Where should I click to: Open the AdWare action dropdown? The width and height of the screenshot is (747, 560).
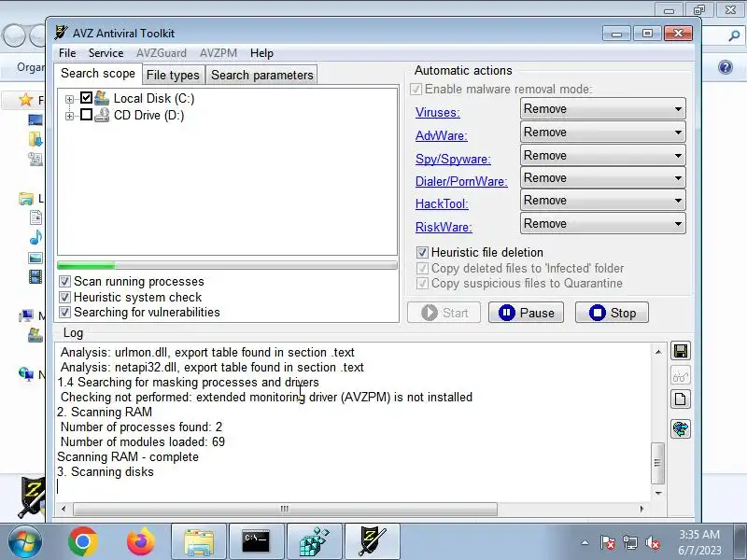[602, 132]
